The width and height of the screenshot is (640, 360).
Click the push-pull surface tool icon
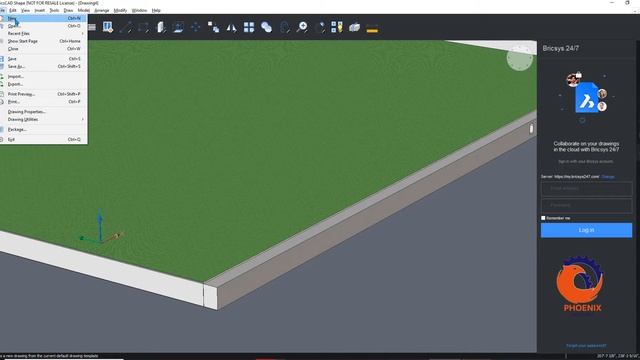178,27
